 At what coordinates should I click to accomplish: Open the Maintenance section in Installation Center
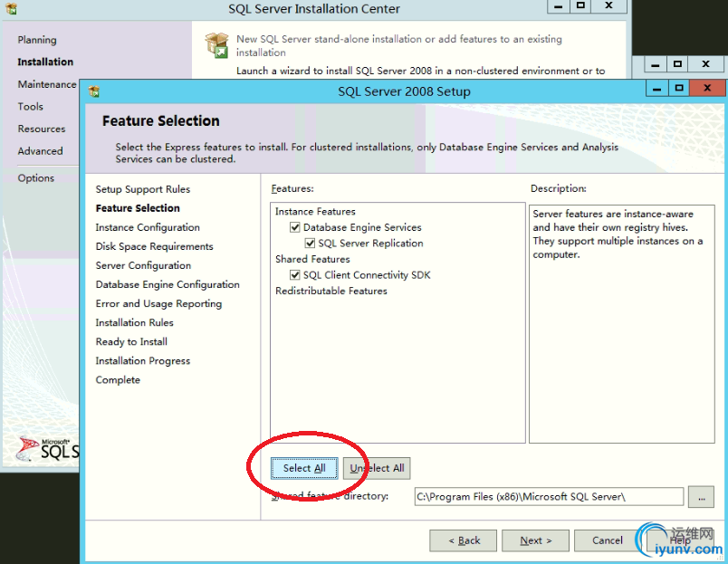(x=47, y=84)
